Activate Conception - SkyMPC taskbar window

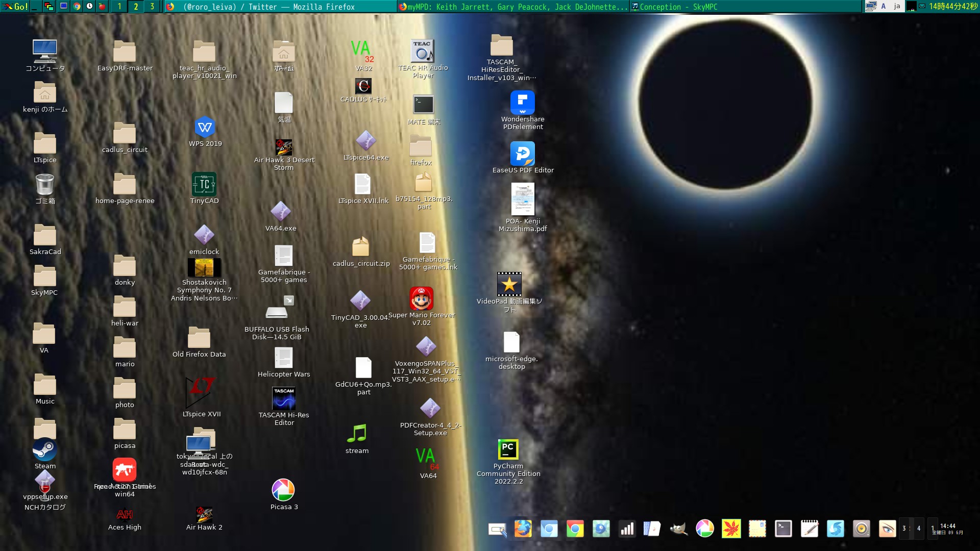click(679, 7)
